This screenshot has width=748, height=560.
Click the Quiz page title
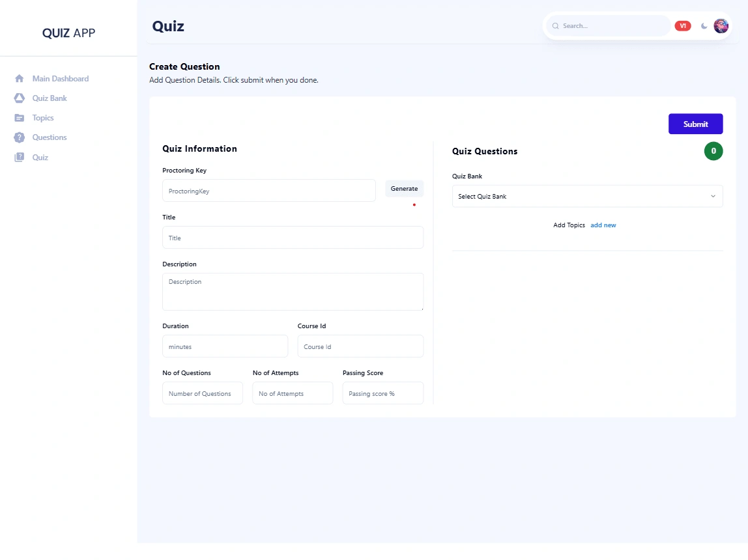(168, 26)
